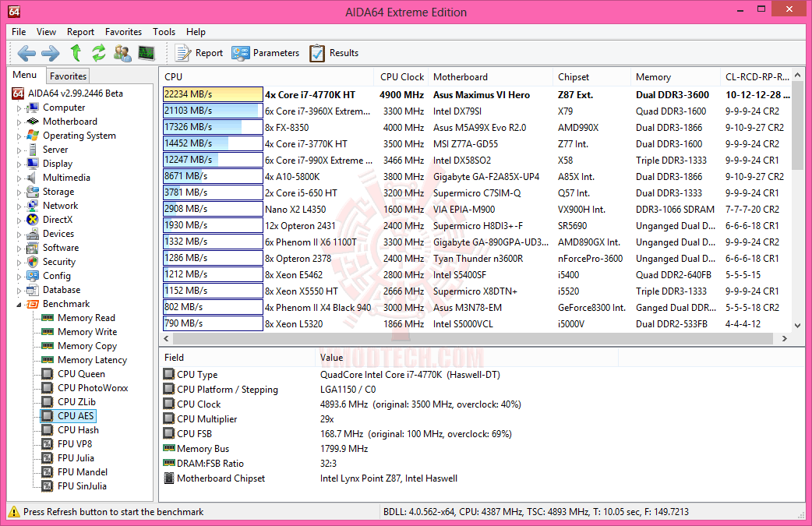Click the highlighted 22234 MB/s result bar
This screenshot has height=526, width=812.
pyautogui.click(x=214, y=94)
